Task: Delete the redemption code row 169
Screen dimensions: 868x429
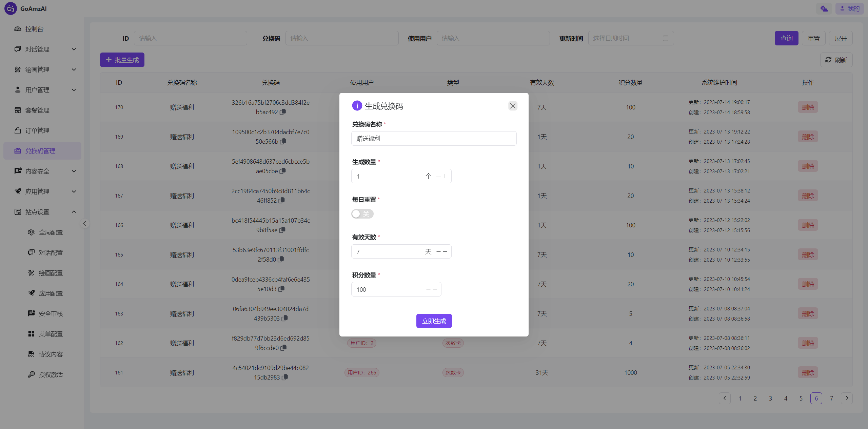Action: coord(808,137)
